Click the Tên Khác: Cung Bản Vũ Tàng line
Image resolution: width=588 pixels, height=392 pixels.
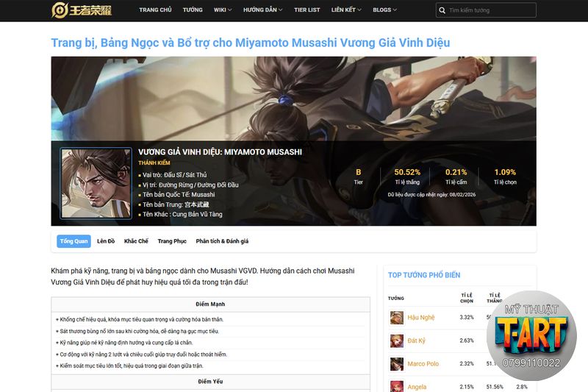coord(180,215)
